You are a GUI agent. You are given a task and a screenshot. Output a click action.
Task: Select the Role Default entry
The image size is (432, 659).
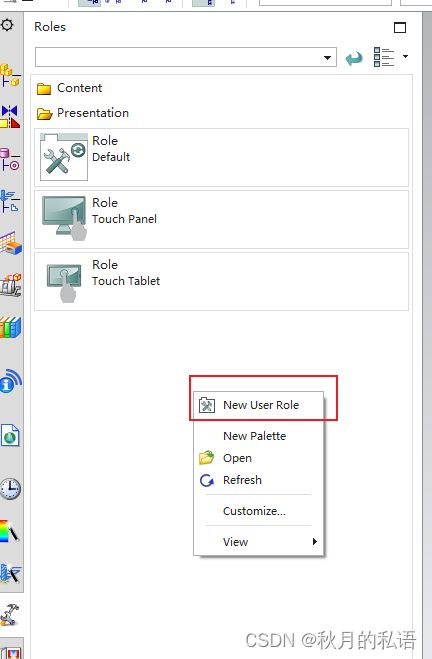click(221, 158)
